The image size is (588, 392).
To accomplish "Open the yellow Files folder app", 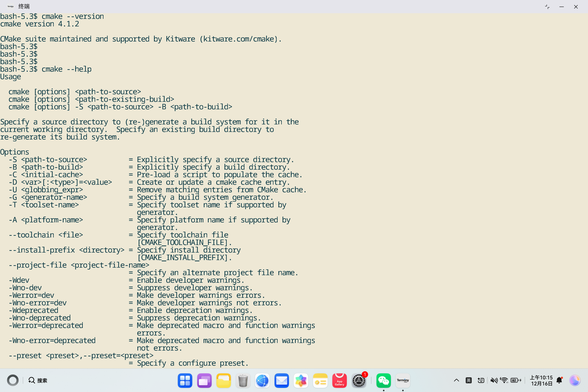I will [x=224, y=381].
